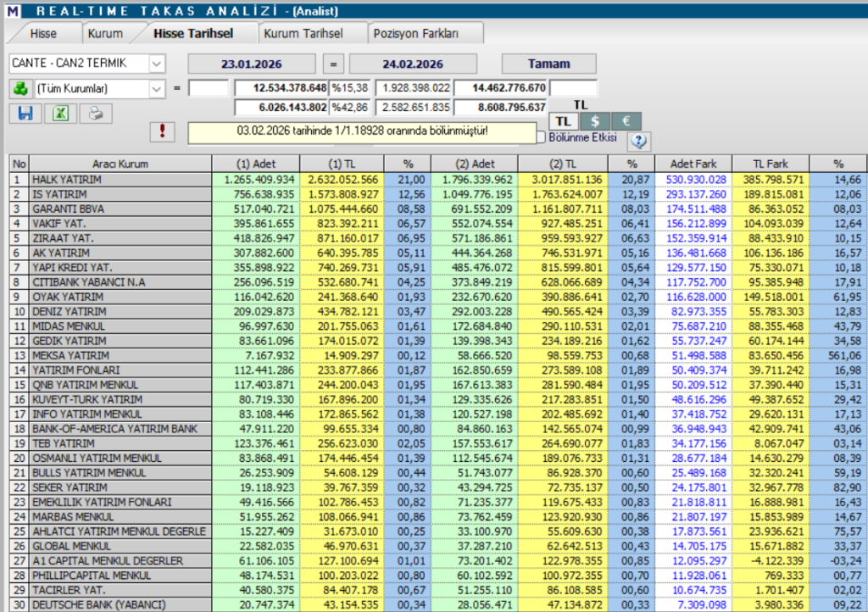
Task: Select the TL currency toggle button
Action: (565, 121)
